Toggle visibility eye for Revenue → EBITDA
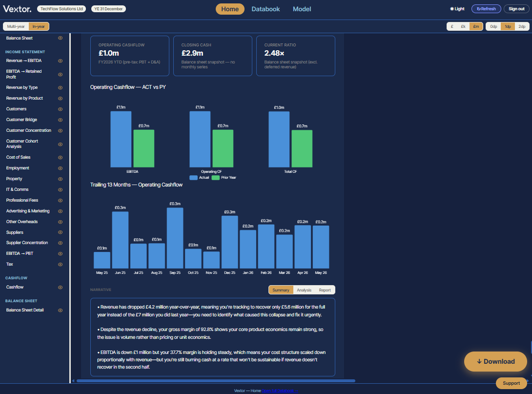Image resolution: width=532 pixels, height=394 pixels. point(60,61)
